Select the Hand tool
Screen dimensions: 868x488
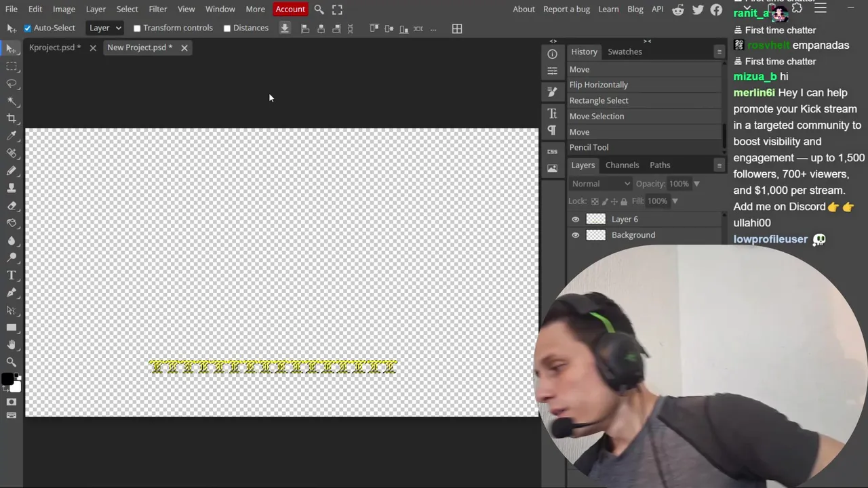point(12,345)
